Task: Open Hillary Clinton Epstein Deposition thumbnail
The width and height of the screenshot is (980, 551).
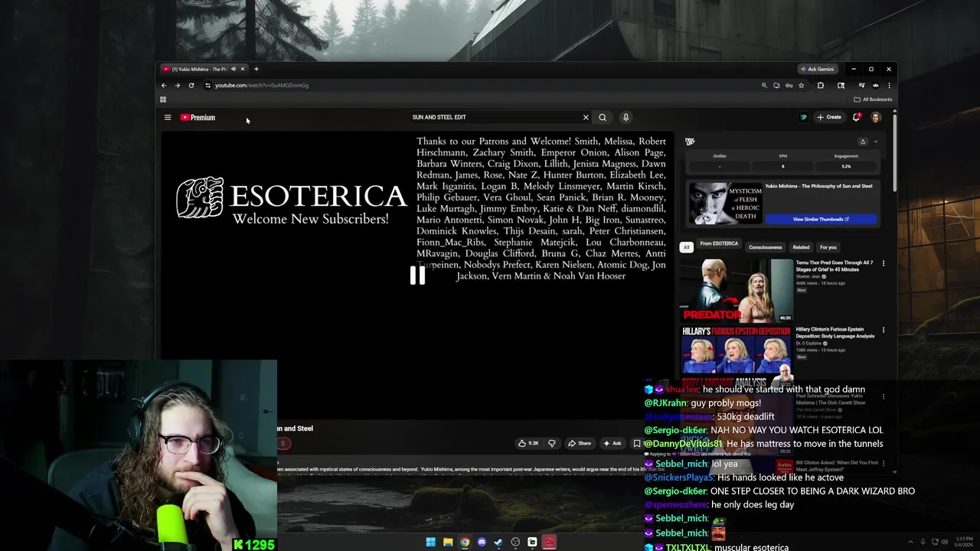Action: 737,356
